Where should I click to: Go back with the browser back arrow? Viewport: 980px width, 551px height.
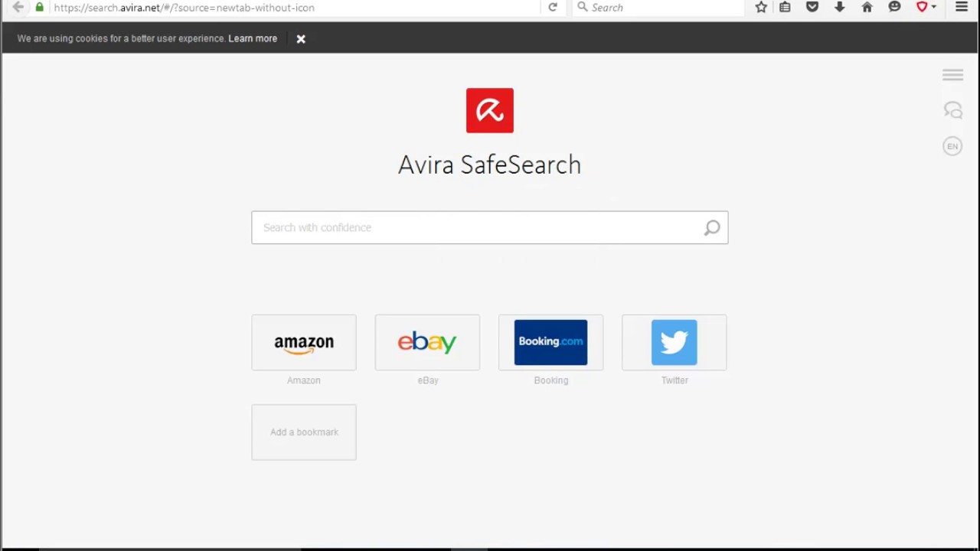18,7
